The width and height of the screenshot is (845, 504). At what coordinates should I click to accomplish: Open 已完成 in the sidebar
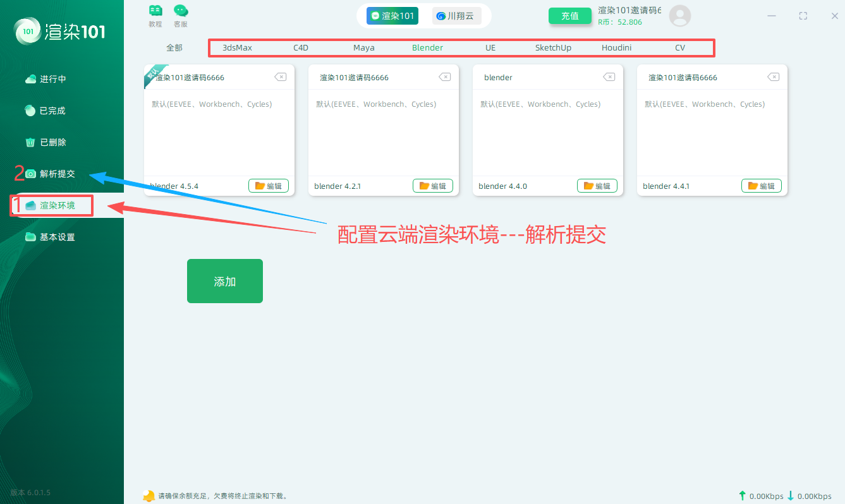coord(46,111)
